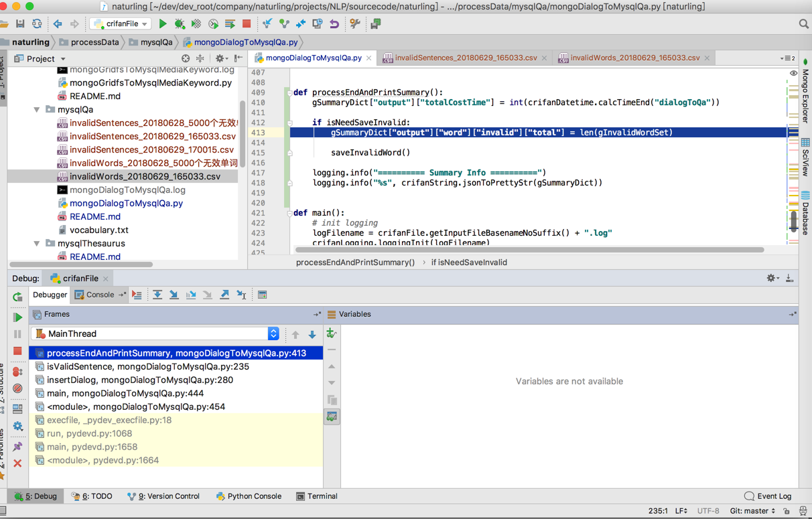Open Debug panel gear settings menu
The height and width of the screenshot is (519, 812).
[772, 278]
